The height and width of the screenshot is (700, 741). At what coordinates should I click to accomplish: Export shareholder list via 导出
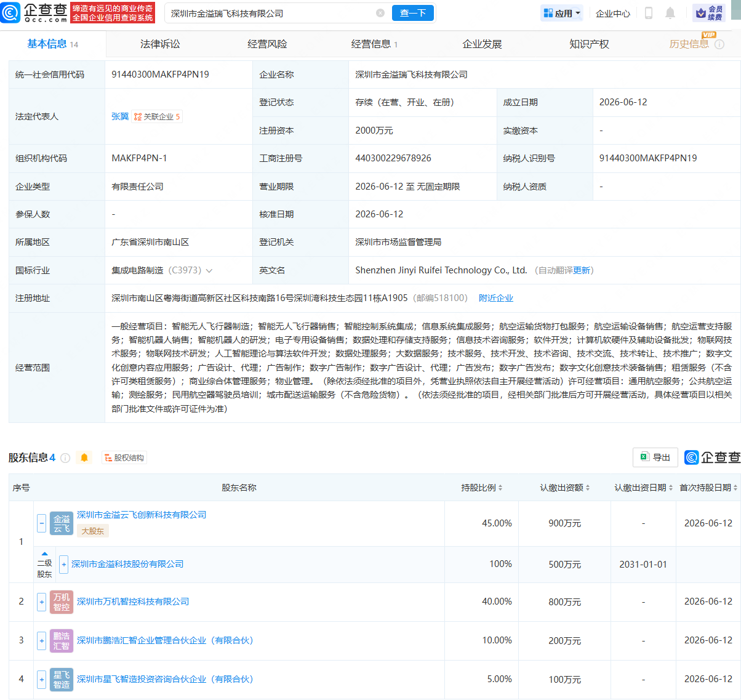point(655,457)
